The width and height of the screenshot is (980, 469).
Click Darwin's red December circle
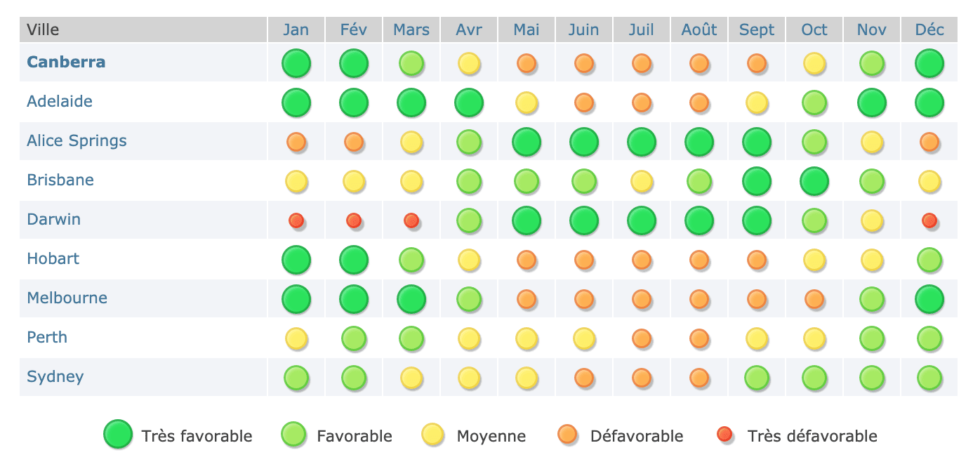tap(929, 220)
